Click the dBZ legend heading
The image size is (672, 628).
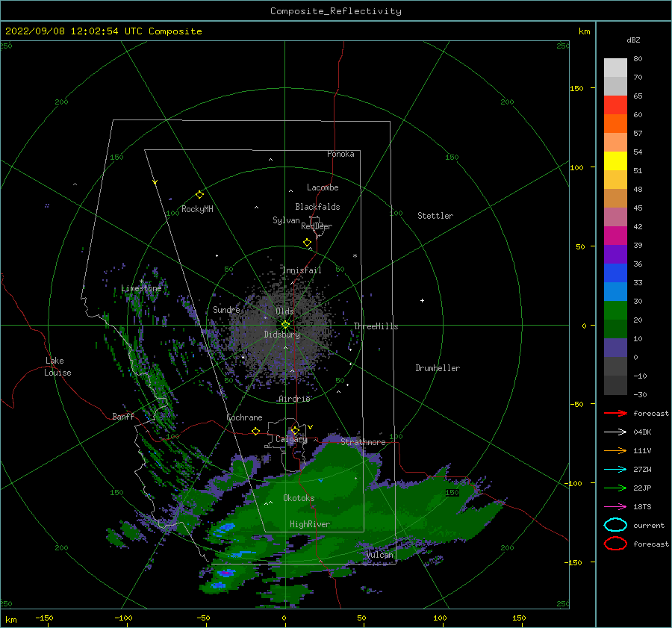[633, 40]
